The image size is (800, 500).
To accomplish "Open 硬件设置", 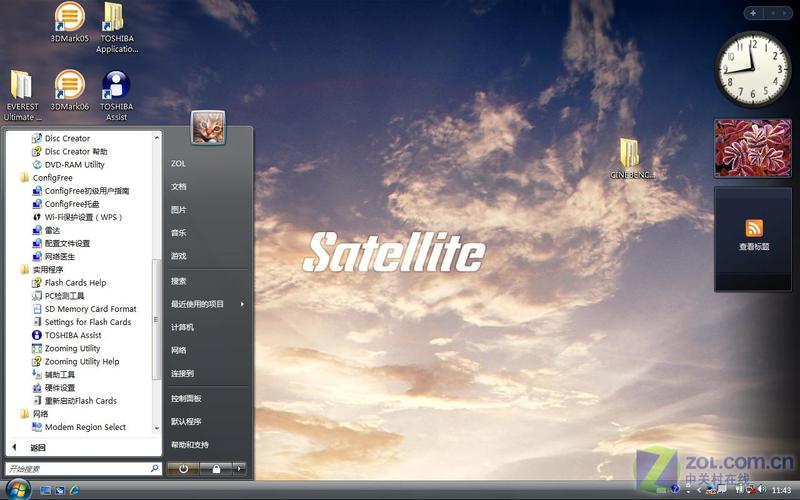I will [x=53, y=388].
